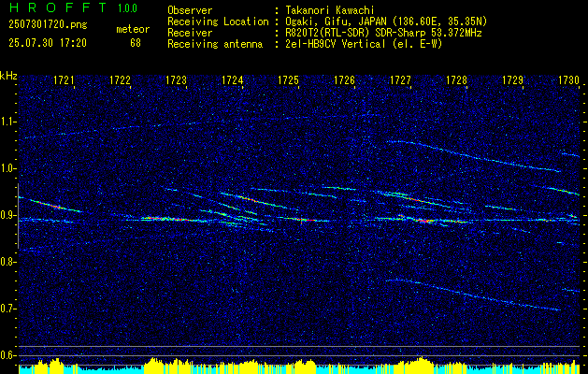
Task: Click the 1727 time marker
Action: pyautogui.click(x=400, y=80)
